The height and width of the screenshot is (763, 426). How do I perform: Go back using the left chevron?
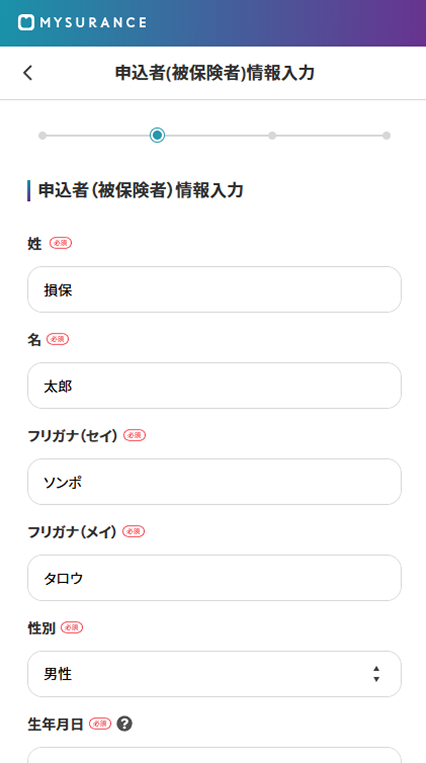28,73
